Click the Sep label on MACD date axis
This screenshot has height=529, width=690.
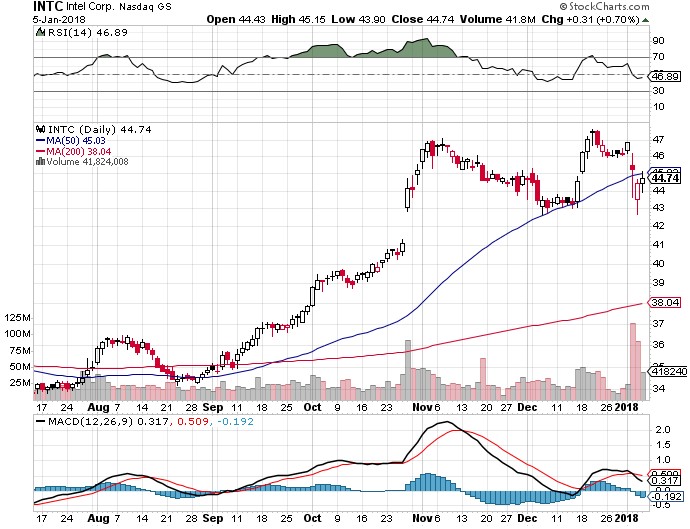tap(213, 518)
